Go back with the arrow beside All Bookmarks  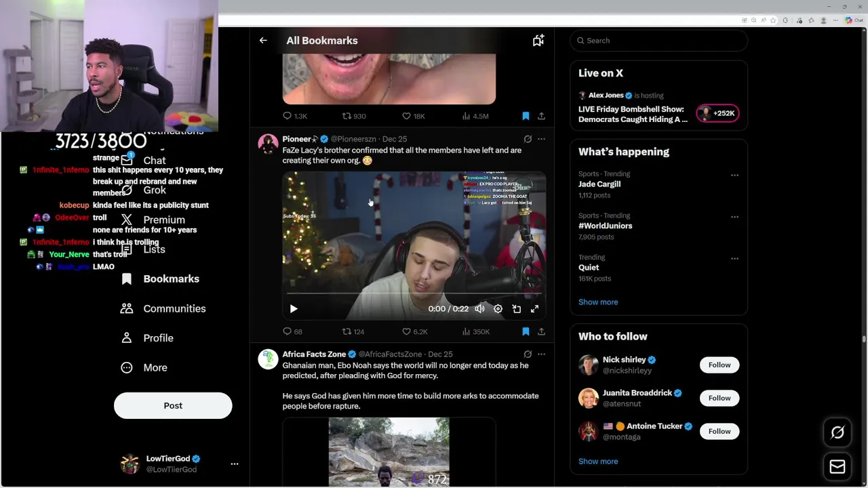pos(263,41)
